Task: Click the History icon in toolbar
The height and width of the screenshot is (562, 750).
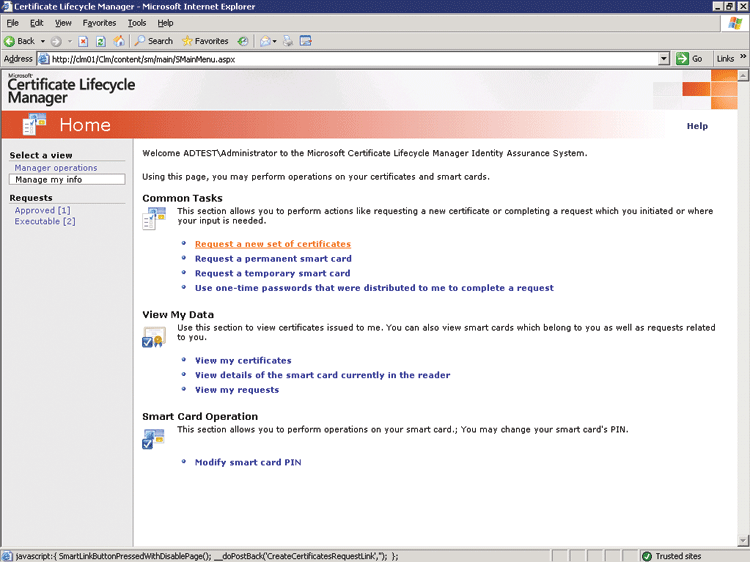Action: point(243,41)
